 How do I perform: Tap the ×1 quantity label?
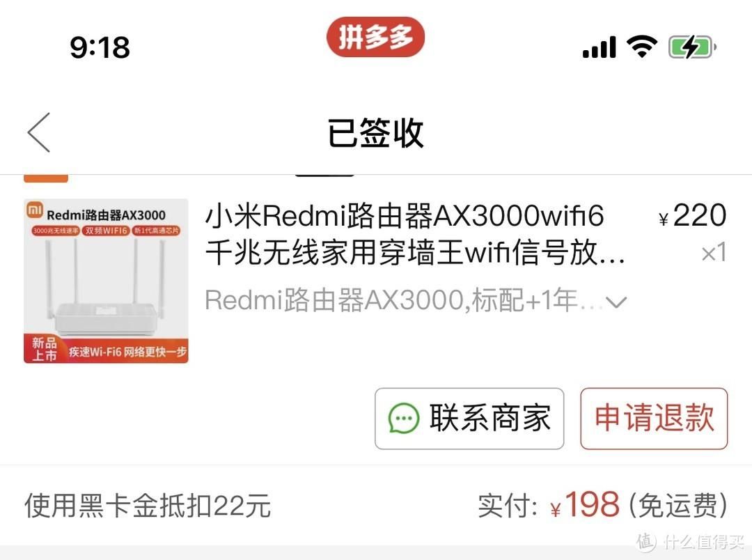point(714,253)
